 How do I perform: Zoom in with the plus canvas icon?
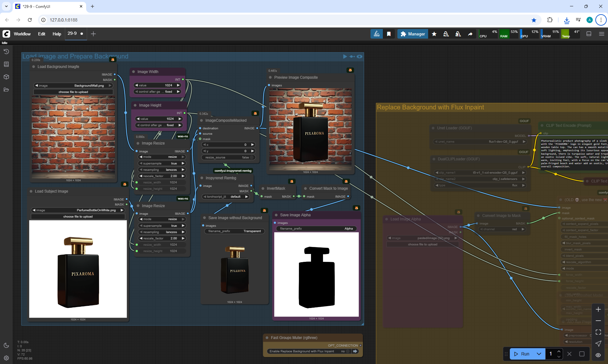coord(598,309)
